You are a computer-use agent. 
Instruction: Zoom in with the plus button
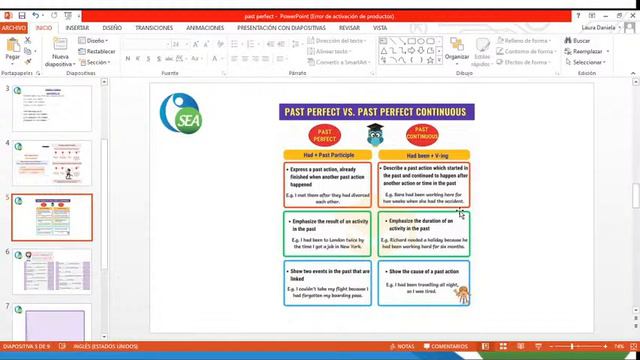point(605,346)
